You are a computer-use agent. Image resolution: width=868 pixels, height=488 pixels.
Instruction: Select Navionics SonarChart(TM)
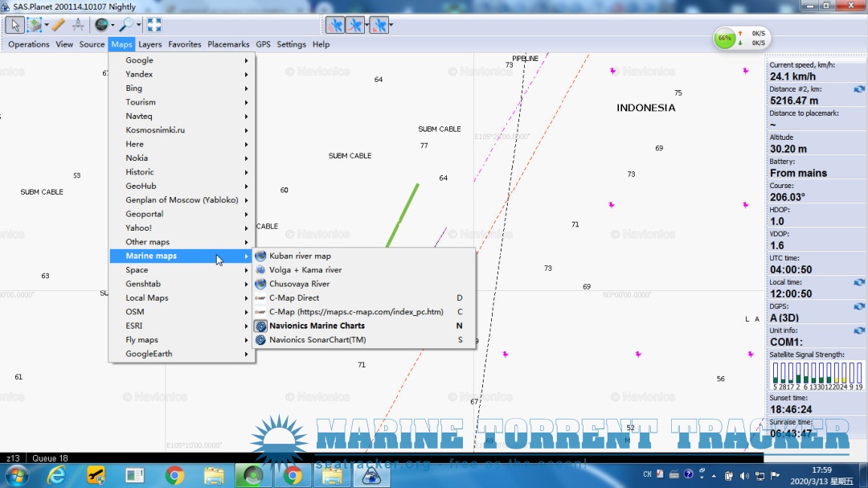click(364, 339)
